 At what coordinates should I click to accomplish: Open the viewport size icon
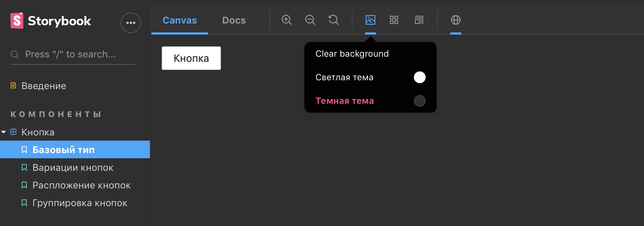coord(419,20)
